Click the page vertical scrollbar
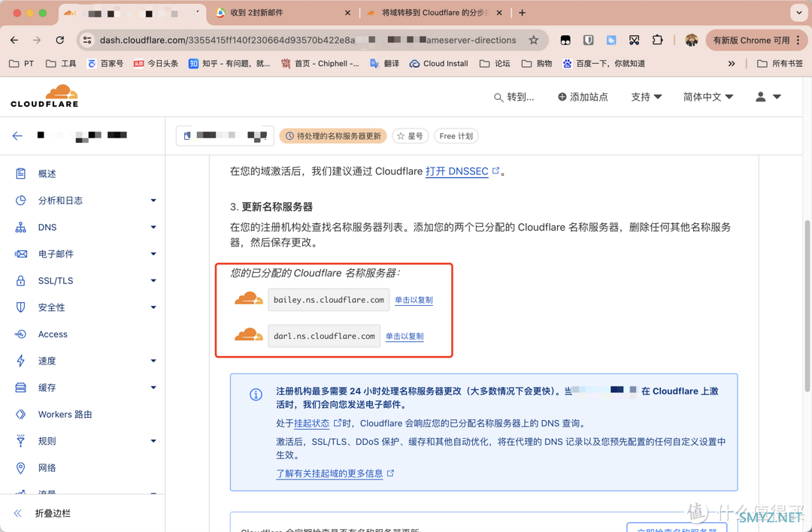 click(807, 305)
